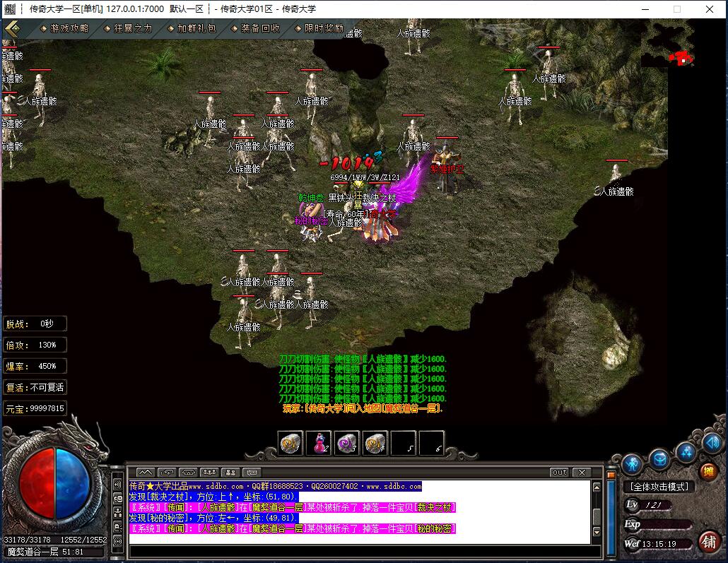Click the 脱战 0秒 status label

coord(35,324)
